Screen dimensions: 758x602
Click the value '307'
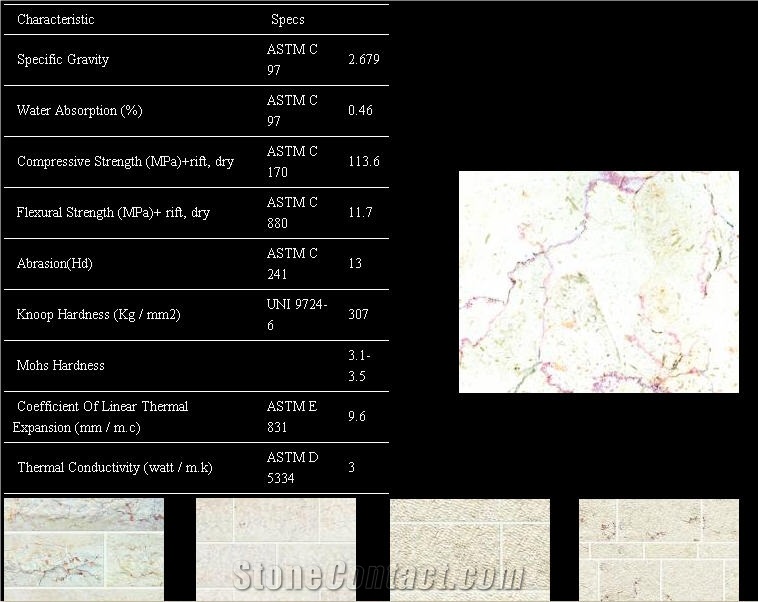click(x=358, y=314)
